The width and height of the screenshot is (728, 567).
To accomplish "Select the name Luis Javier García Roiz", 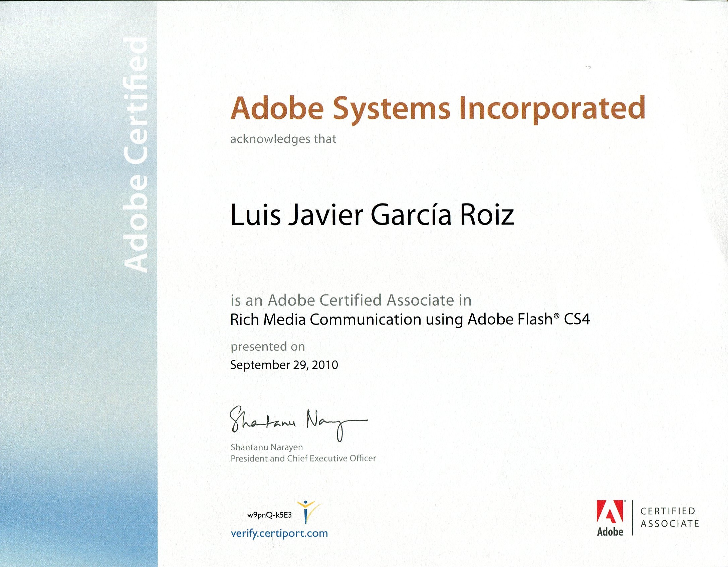I will point(372,215).
